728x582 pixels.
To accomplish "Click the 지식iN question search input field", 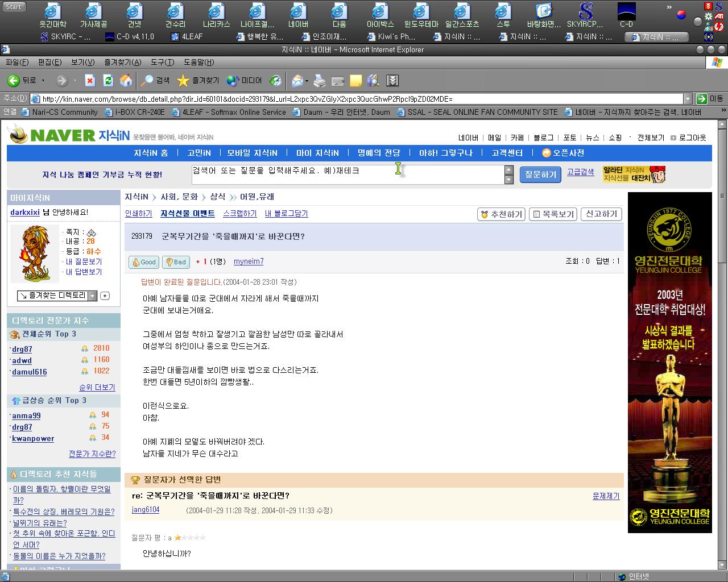I will tap(348, 174).
